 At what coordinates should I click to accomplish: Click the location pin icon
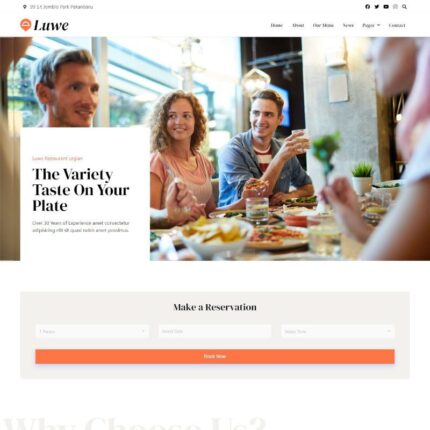tap(25, 7)
